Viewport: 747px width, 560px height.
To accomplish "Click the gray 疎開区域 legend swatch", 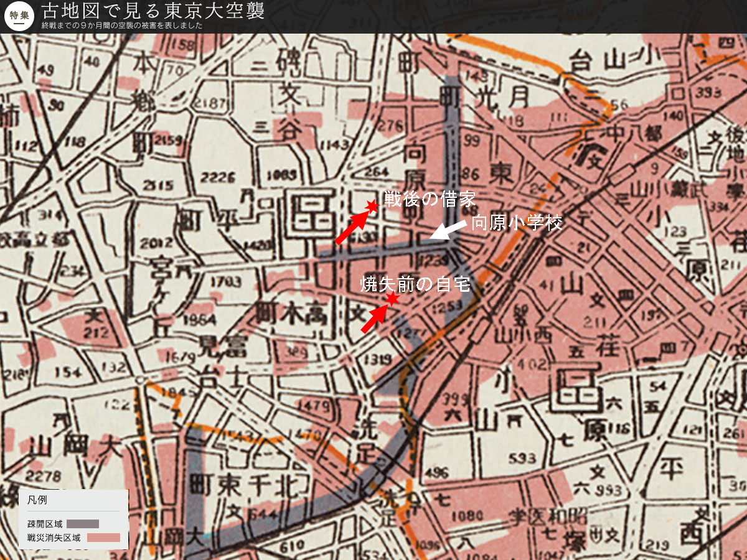I will pos(83,523).
